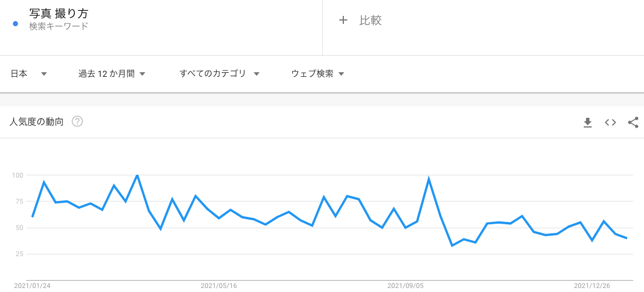Click the 比較 compare field
The image size is (644, 292).
(371, 20)
